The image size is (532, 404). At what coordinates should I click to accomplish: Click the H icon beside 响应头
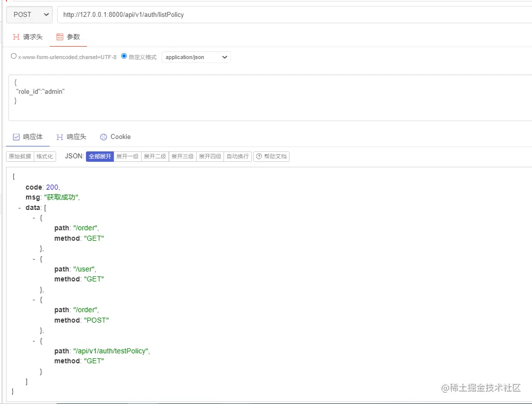pyautogui.click(x=59, y=136)
